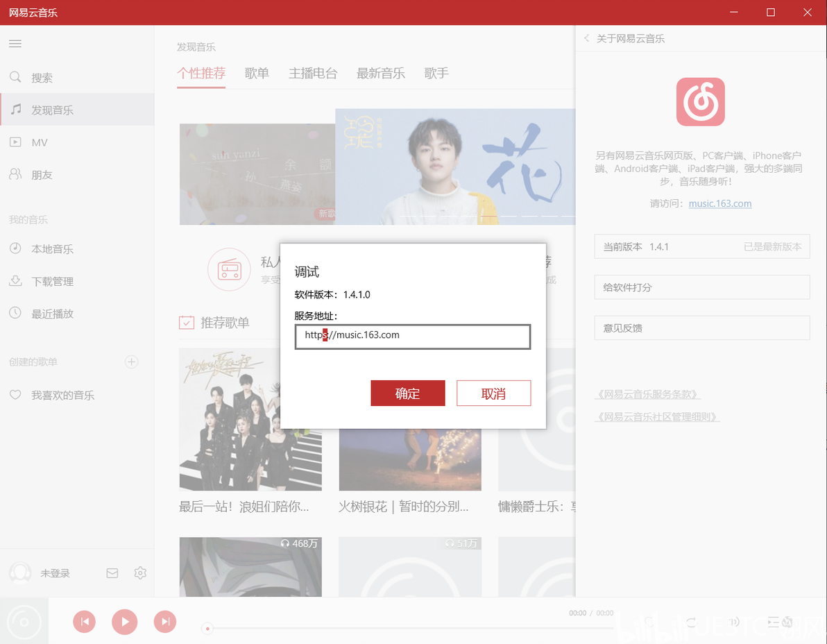Click the 调试 dialog title
The height and width of the screenshot is (644, 827).
click(x=307, y=271)
